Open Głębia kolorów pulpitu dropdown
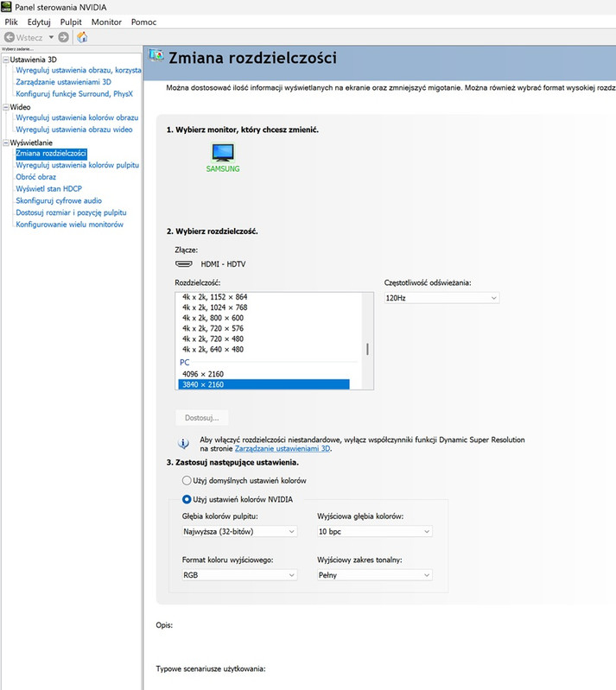616x690 pixels. [239, 532]
